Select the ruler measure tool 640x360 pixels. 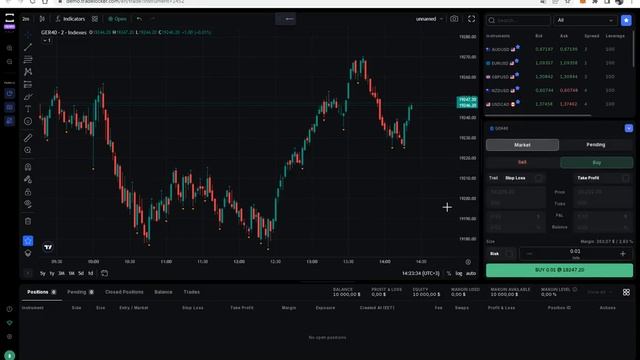[x=28, y=138]
